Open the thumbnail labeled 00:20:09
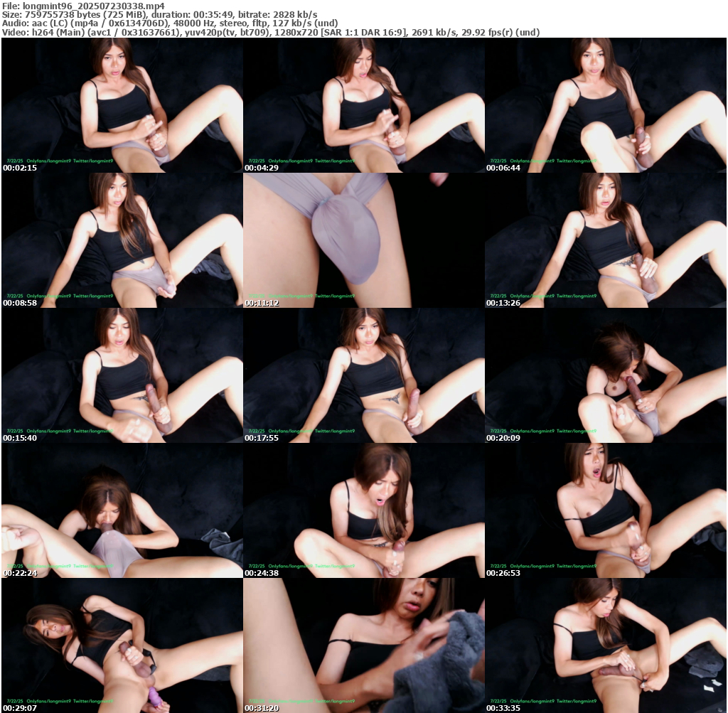The height and width of the screenshot is (713, 728). [606, 375]
